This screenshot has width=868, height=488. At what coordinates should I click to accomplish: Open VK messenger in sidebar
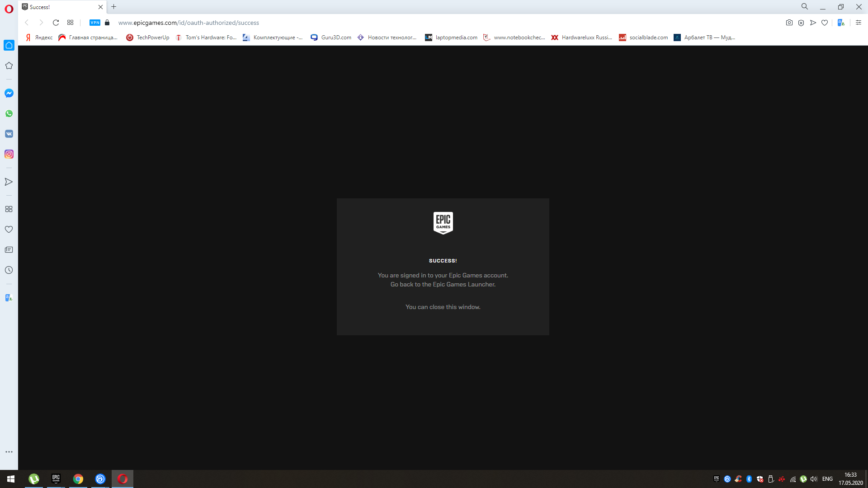point(9,134)
